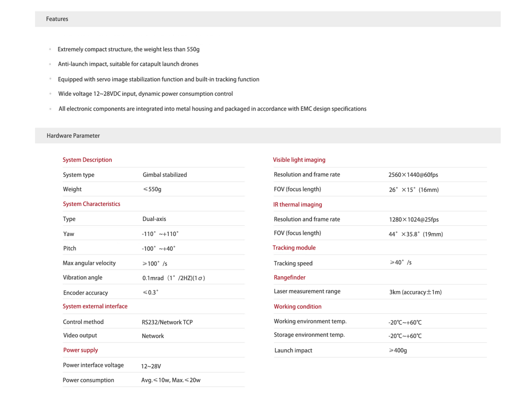The image size is (532, 400).
Task: Click the Tracking module heading
Action: pos(294,248)
